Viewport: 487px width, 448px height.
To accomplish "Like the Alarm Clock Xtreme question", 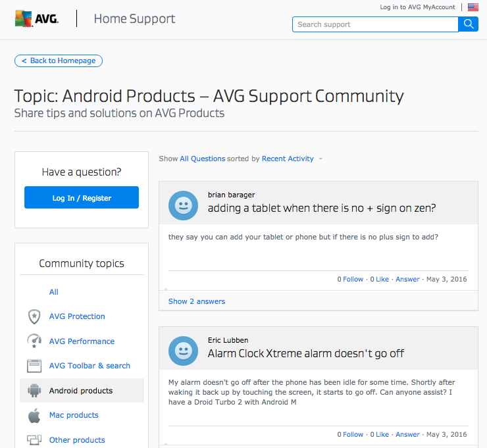I will click(379, 434).
